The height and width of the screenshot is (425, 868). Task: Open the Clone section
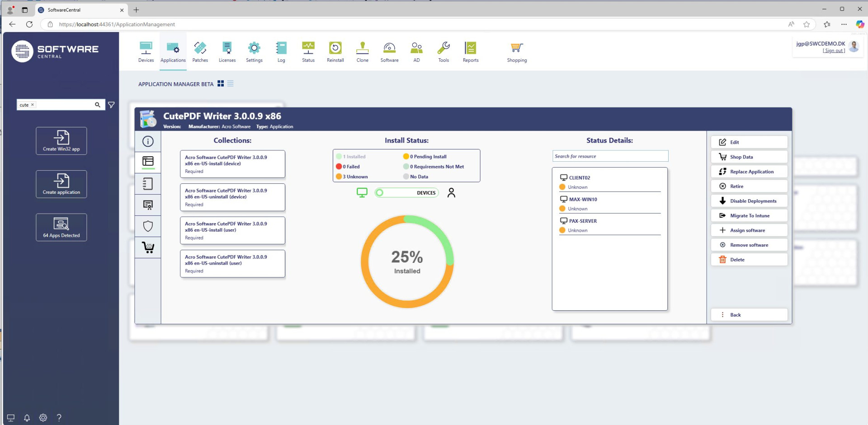click(363, 51)
